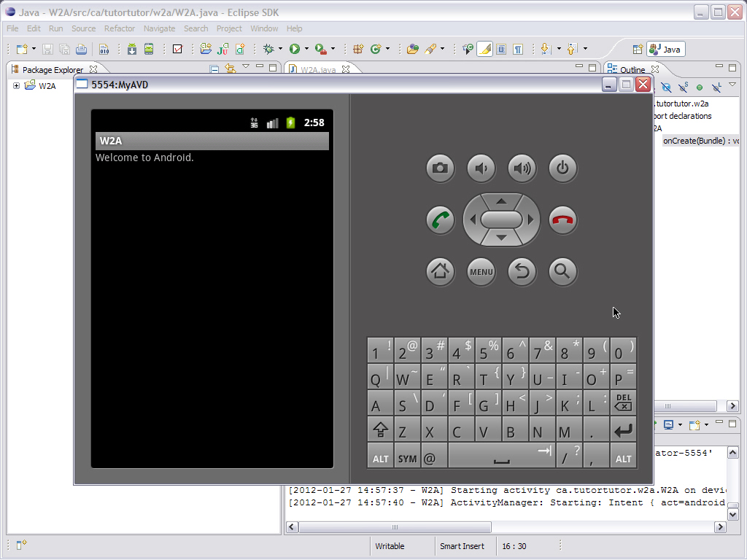
Task: Click D-pad down arrow
Action: tap(501, 238)
